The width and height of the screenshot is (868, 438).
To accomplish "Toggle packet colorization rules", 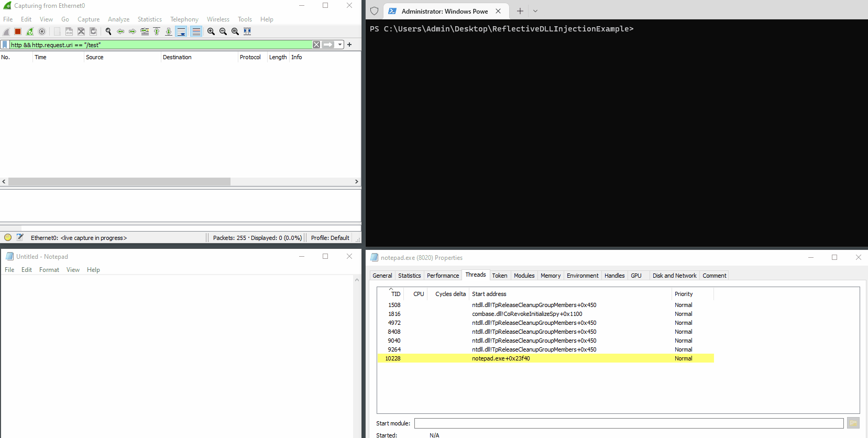I will [196, 31].
